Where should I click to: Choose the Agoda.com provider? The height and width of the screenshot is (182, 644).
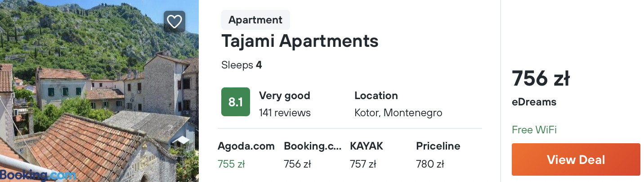pos(246,146)
